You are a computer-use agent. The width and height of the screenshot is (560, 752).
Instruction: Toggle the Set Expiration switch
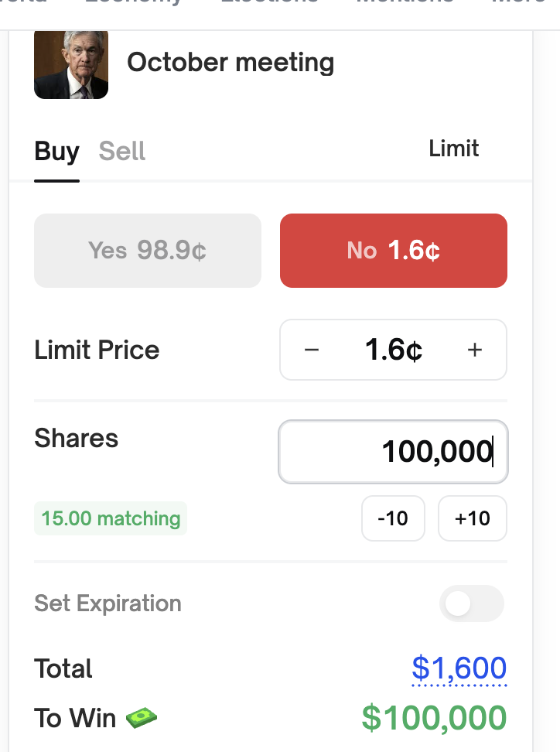coord(471,603)
